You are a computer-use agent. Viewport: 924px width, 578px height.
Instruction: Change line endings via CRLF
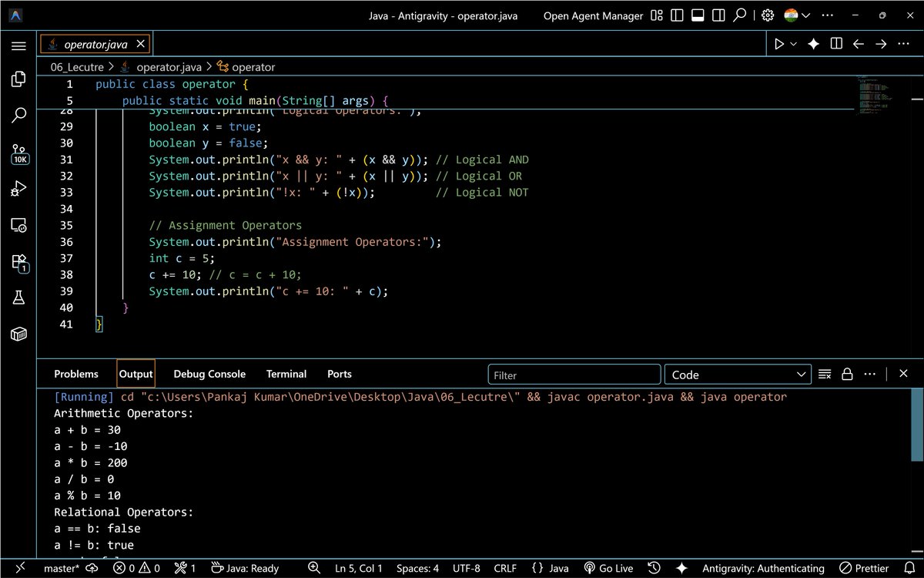pos(505,568)
